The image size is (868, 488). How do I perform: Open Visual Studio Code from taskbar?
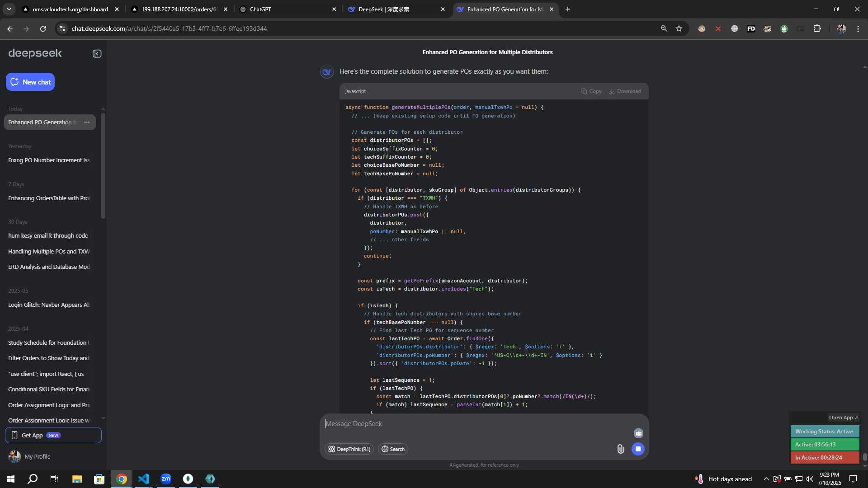click(x=144, y=479)
